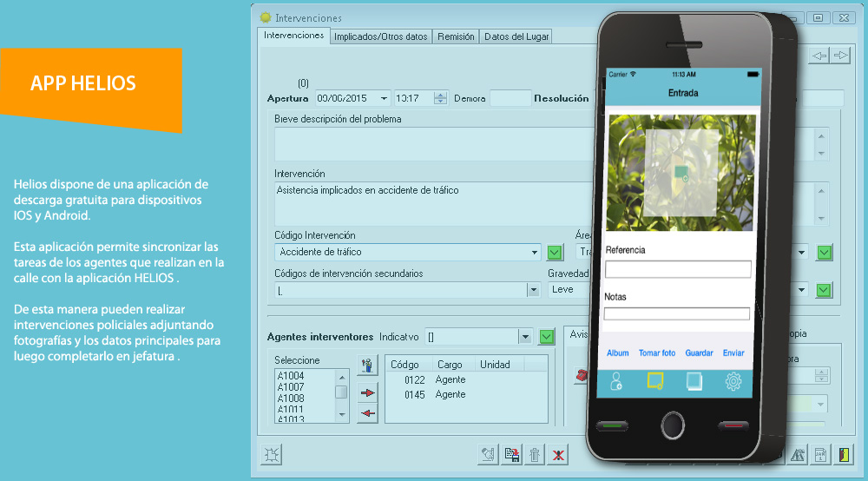Click red left arrow to remove agent
The width and height of the screenshot is (868, 481).
(x=367, y=413)
